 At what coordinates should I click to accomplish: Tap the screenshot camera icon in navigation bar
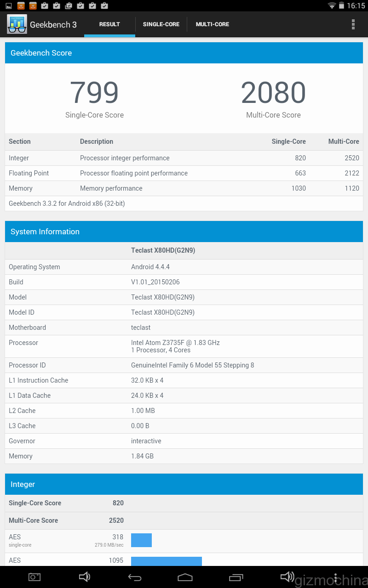tap(34, 577)
